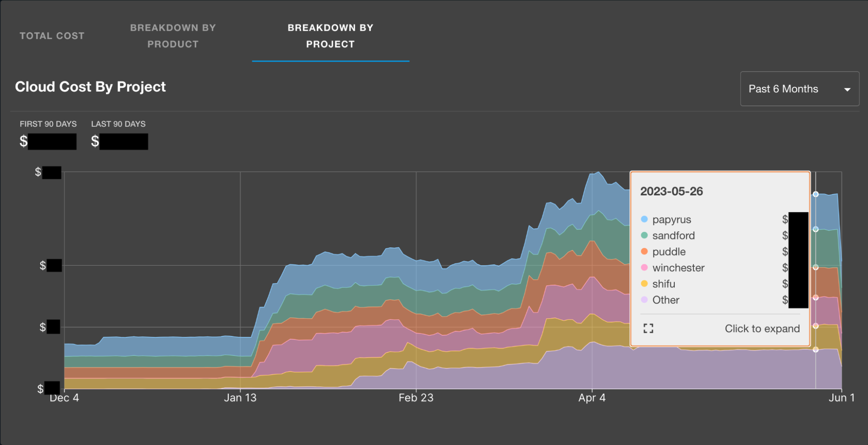Select the Breakdown By Project tab
The height and width of the screenshot is (445, 868).
point(330,36)
